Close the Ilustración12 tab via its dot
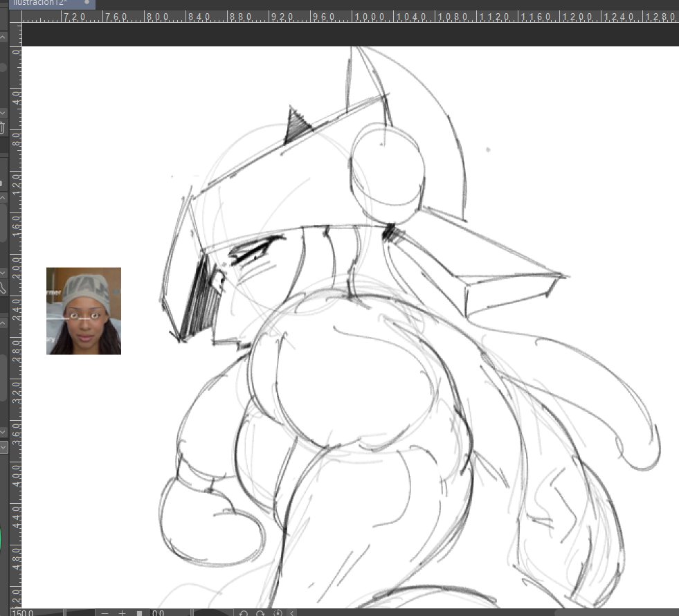The width and height of the screenshot is (679, 616). click(87, 3)
